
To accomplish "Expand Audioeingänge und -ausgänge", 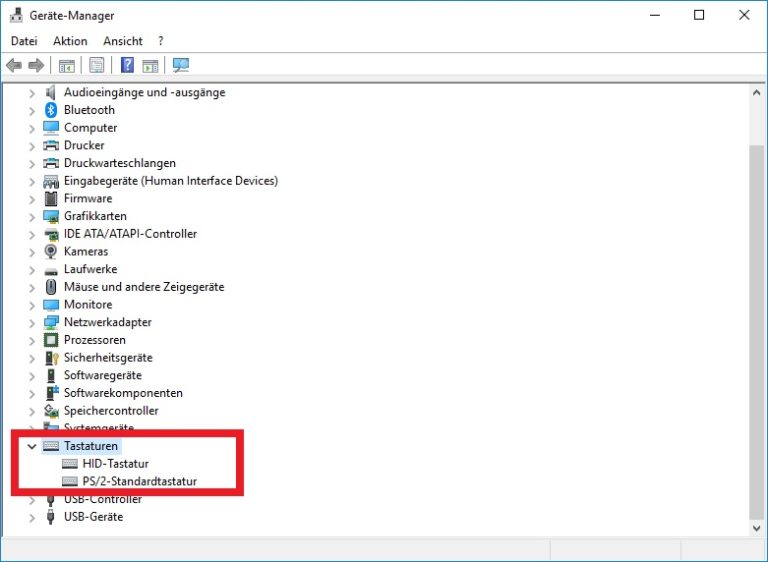I will 32,93.
